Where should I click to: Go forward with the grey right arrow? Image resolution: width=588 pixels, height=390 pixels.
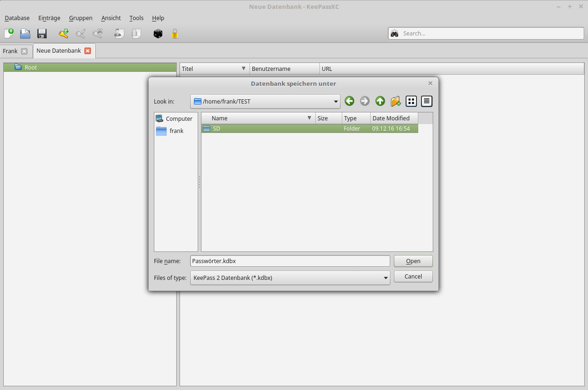point(365,101)
